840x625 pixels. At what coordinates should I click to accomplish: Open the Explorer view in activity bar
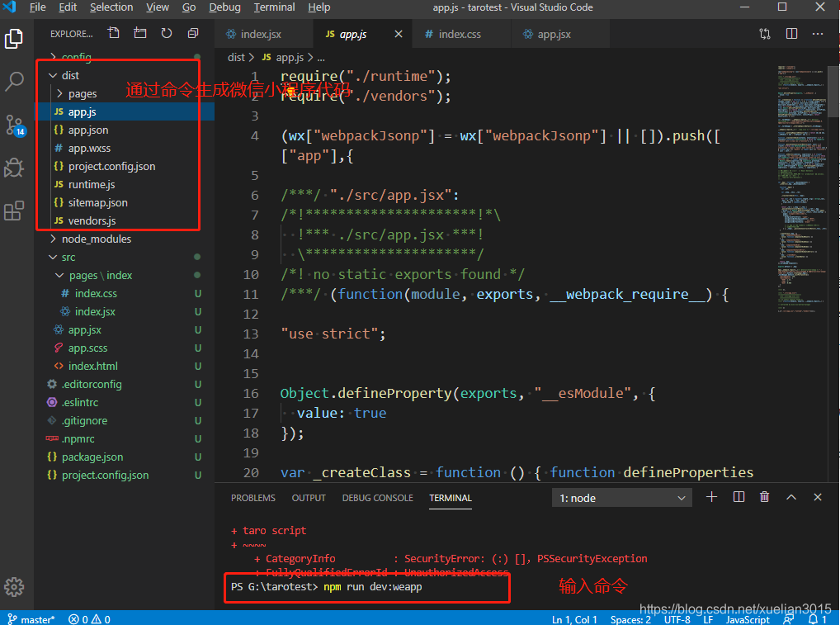tap(14, 39)
